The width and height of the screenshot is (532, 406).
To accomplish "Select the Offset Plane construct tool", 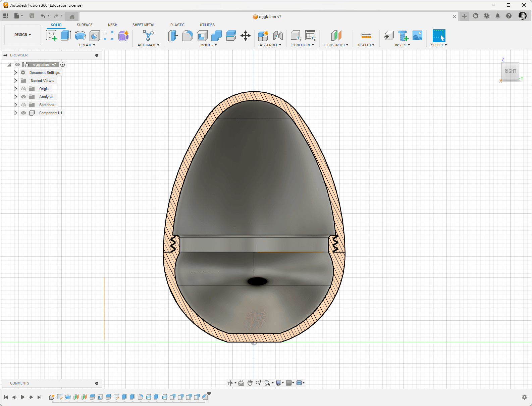I will (x=336, y=35).
